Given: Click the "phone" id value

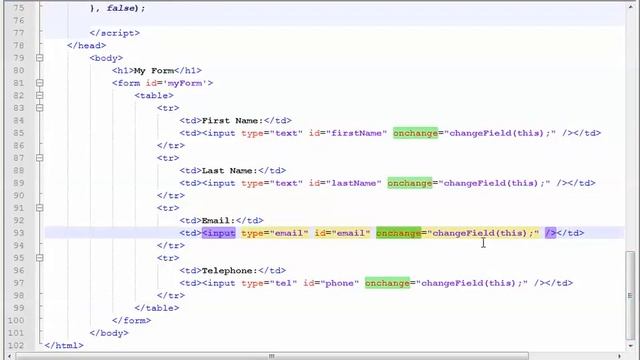Looking at the screenshot, I should pos(340,283).
